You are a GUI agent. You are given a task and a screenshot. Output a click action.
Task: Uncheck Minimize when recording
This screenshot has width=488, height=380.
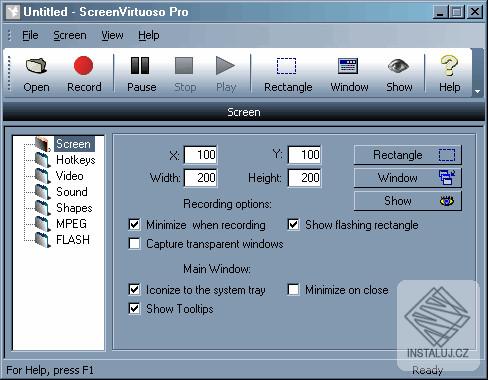134,225
